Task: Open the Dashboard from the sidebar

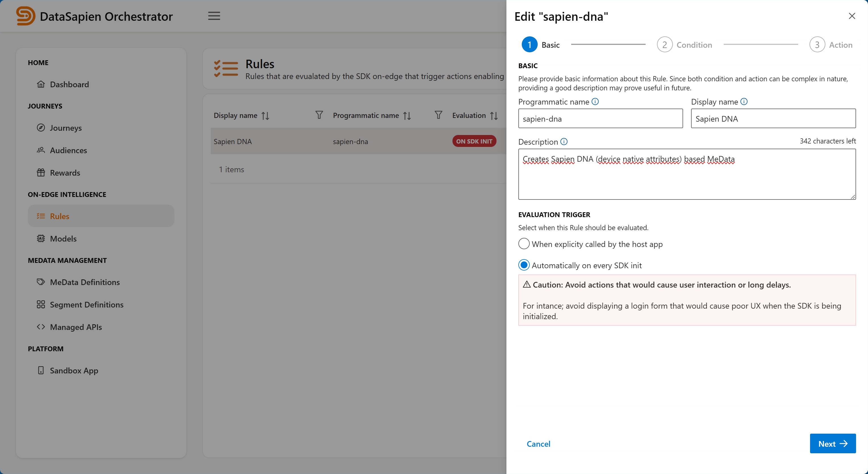Action: pyautogui.click(x=41, y=84)
